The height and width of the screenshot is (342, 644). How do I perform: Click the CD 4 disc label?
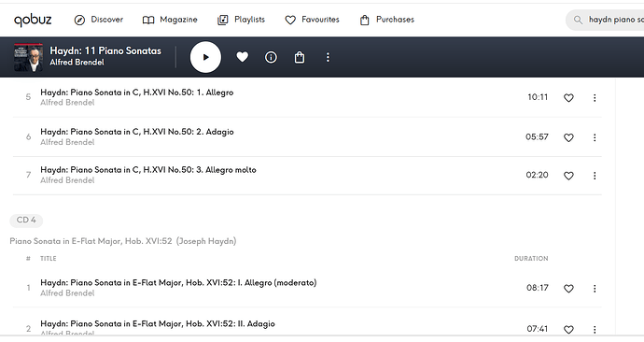click(26, 221)
